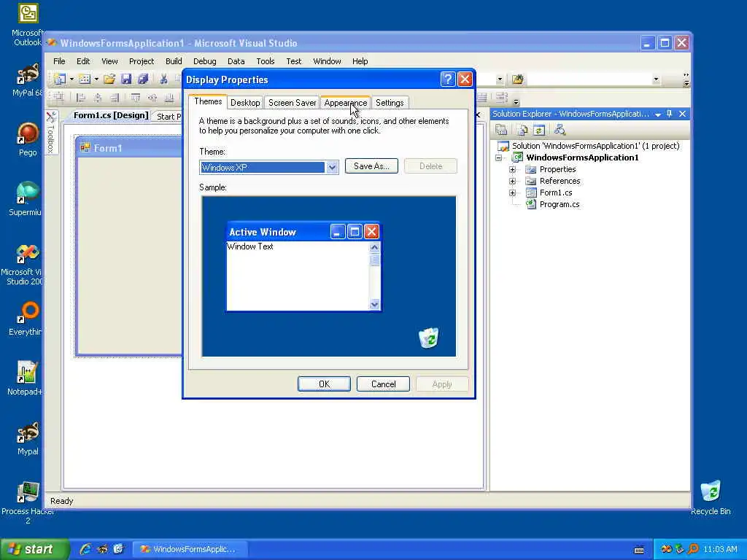This screenshot has width=747, height=560.
Task: Click View Class Diagram icon in Solution Explorer
Action: tap(560, 130)
